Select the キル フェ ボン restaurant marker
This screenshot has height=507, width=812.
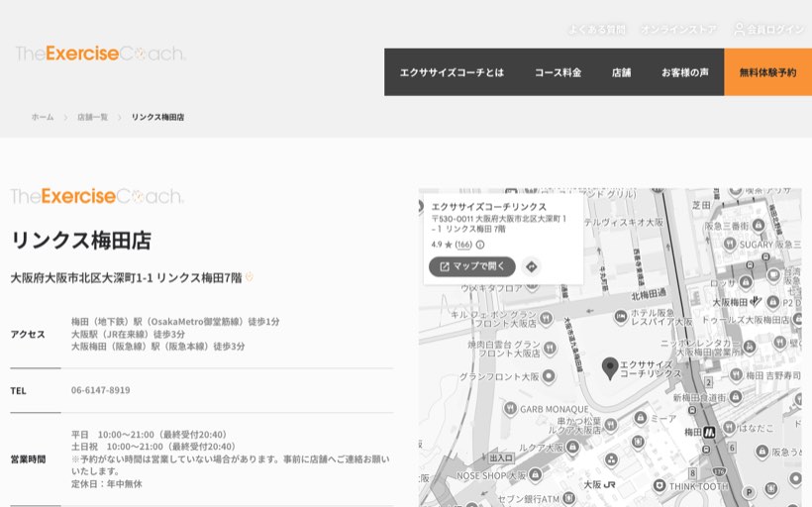coord(546,318)
